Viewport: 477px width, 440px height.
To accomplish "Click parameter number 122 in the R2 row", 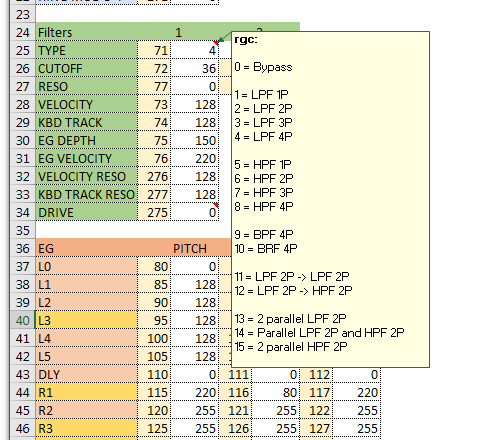I will (x=316, y=411).
